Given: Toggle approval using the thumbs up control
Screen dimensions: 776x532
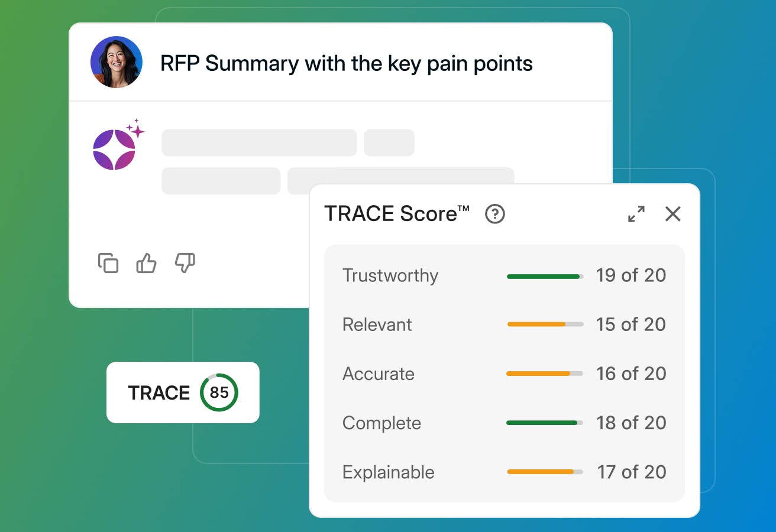Looking at the screenshot, I should [x=145, y=264].
